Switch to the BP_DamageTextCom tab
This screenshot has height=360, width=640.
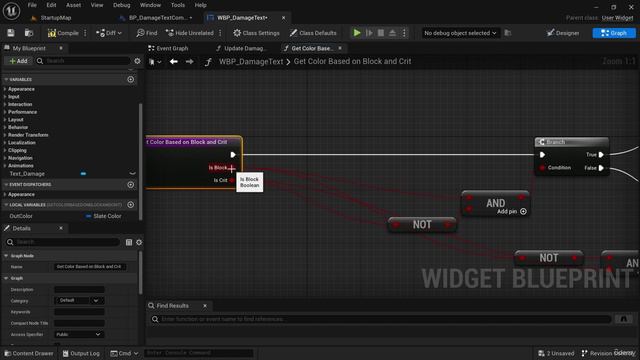coord(156,18)
